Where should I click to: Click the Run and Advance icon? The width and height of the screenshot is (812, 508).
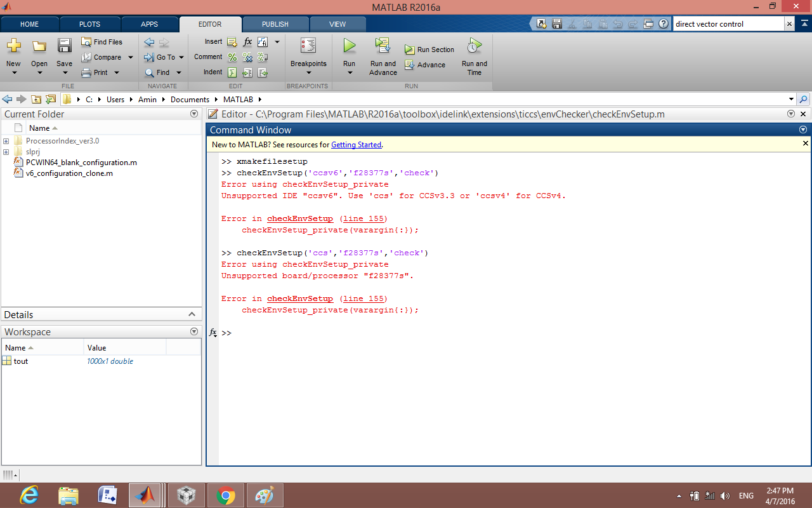(383, 46)
